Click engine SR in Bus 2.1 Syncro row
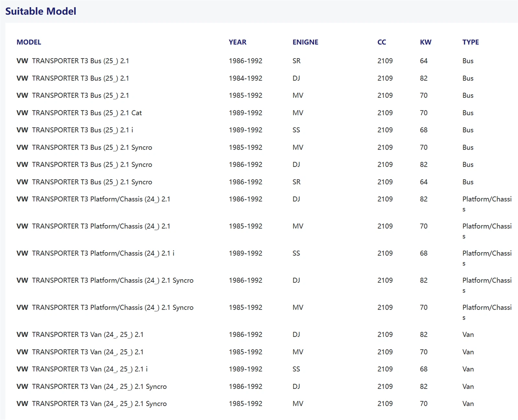The image size is (518, 420). tap(297, 182)
